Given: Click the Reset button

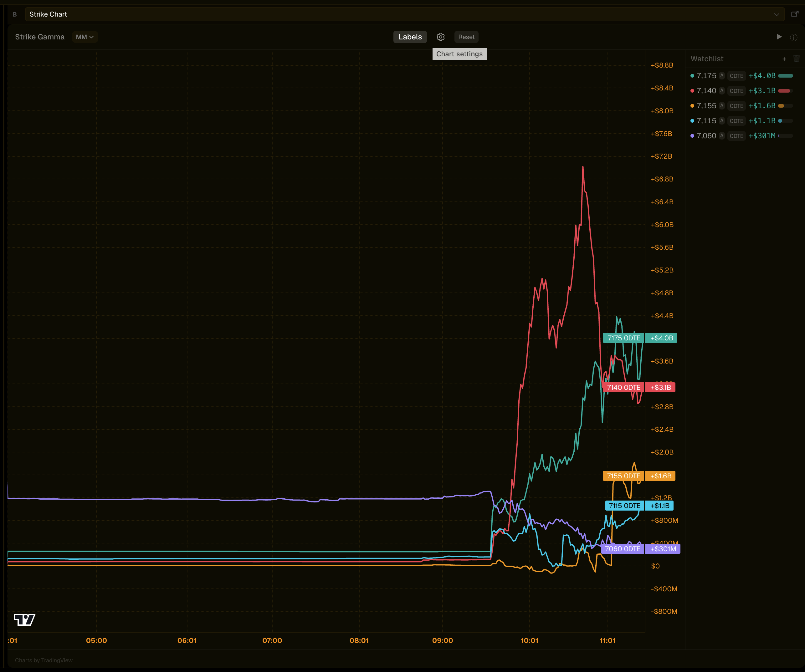Looking at the screenshot, I should point(466,37).
